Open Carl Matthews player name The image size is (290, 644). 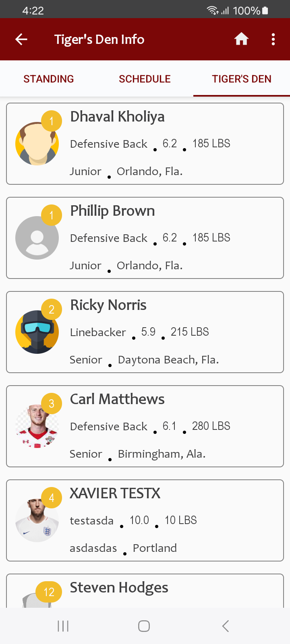(x=117, y=399)
